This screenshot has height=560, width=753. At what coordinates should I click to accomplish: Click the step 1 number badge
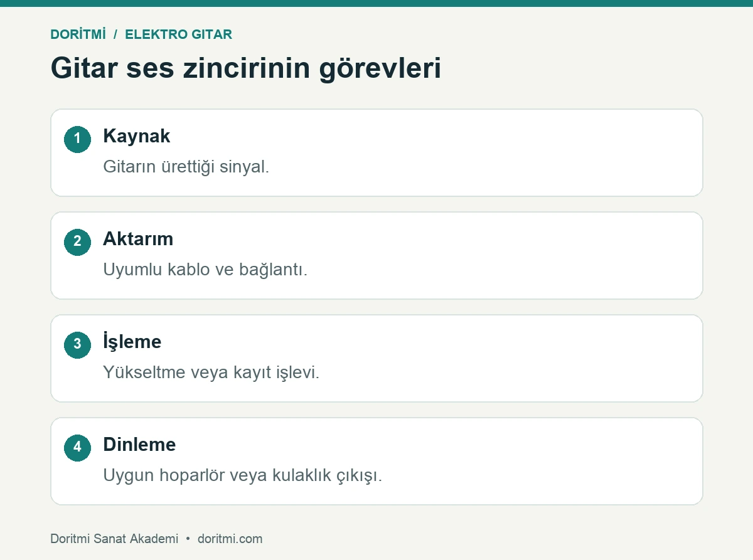(x=77, y=139)
